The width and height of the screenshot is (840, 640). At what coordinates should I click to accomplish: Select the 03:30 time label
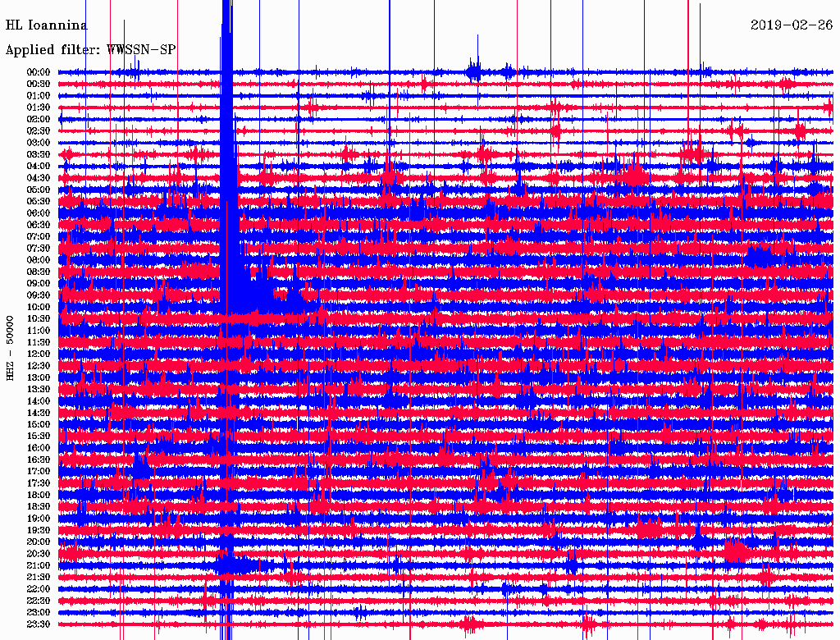[x=39, y=154]
